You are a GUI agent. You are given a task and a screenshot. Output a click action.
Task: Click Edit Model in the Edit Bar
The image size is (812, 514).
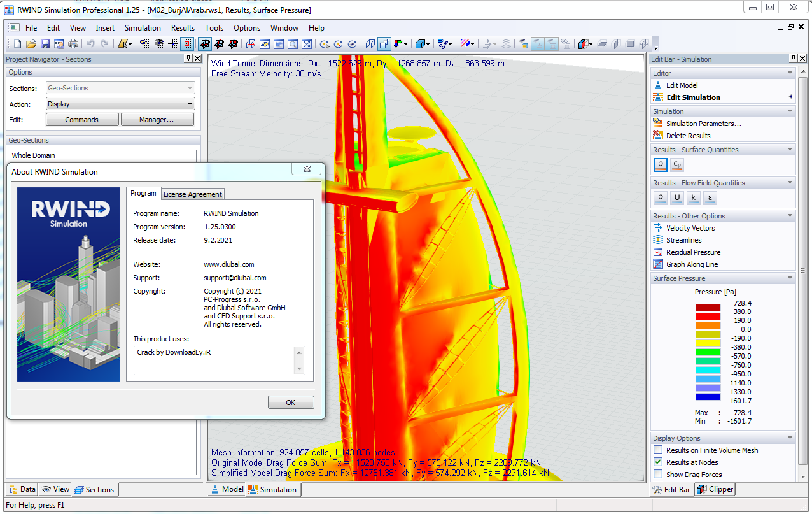(682, 85)
